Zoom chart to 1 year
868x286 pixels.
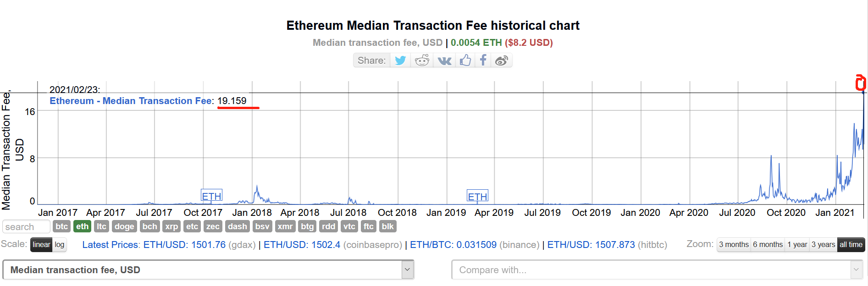click(797, 245)
